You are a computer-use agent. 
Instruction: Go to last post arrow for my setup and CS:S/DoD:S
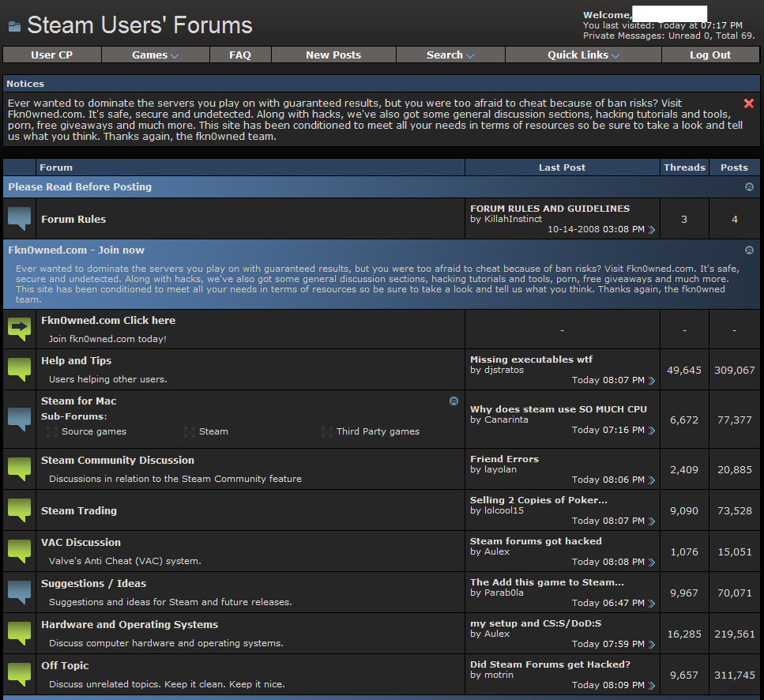click(x=652, y=645)
